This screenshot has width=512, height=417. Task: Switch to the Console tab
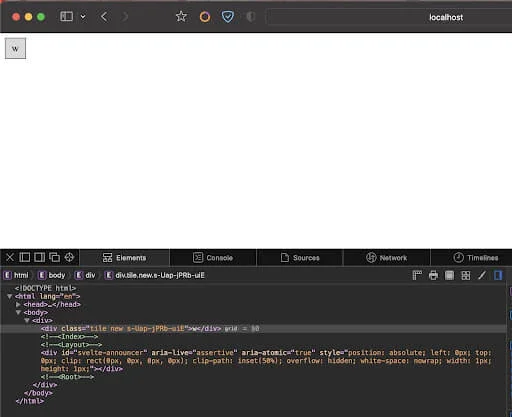coord(213,258)
